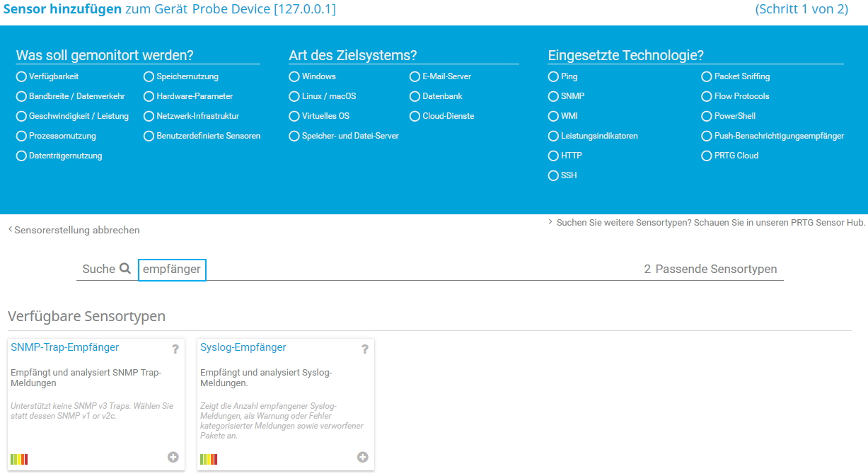Click the mini bar-chart icon on SNMP-Trap-Empfänger card

[19, 459]
